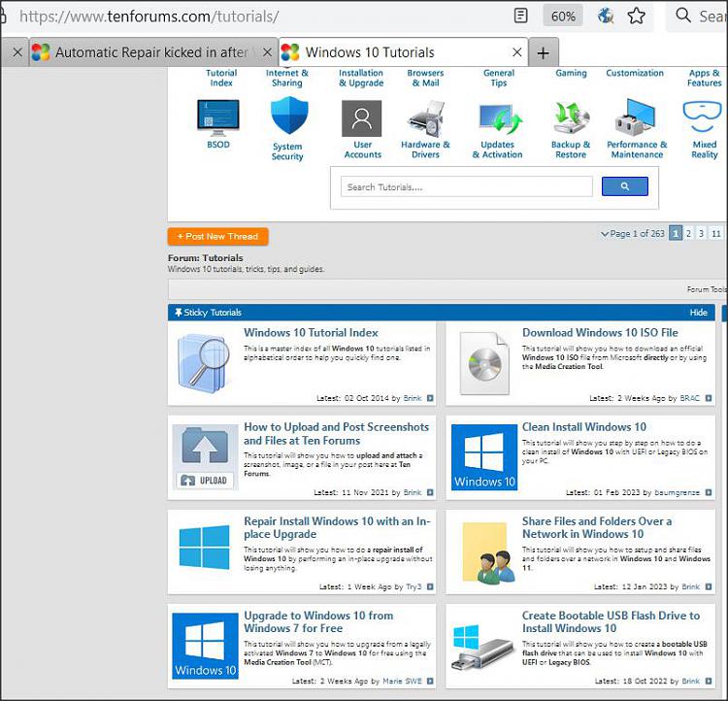The height and width of the screenshot is (701, 728).
Task: Open the Browsers & Mail category
Action: pyautogui.click(x=426, y=78)
